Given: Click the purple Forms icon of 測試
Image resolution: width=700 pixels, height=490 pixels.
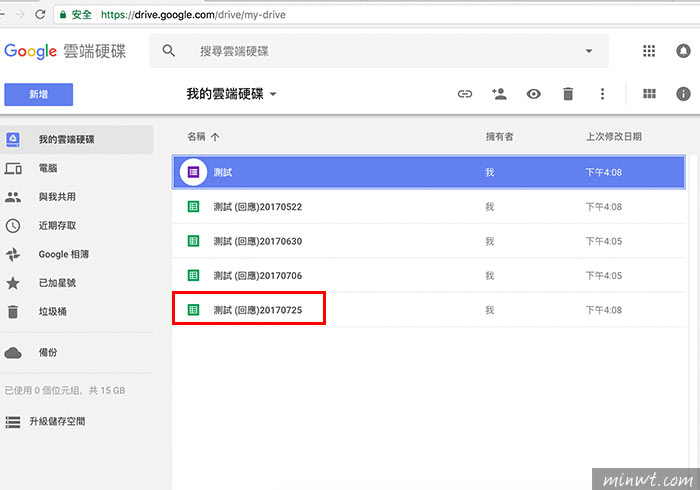Looking at the screenshot, I should 193,172.
